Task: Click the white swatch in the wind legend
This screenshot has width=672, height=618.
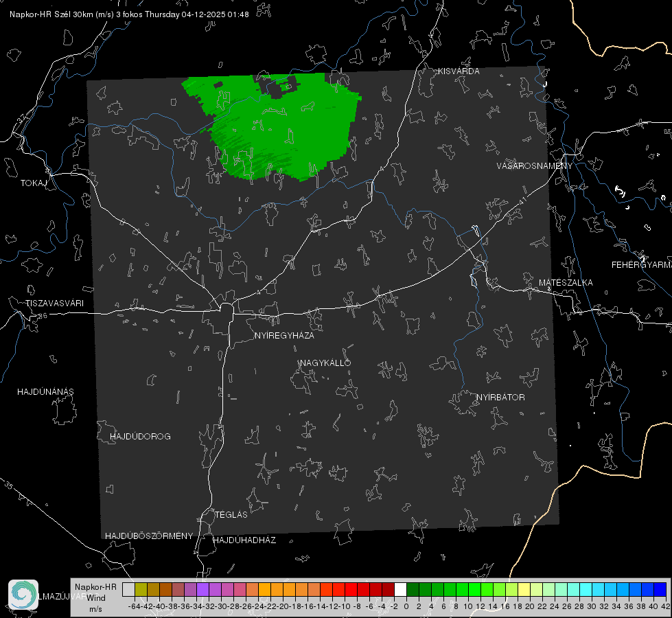Action: pyautogui.click(x=400, y=589)
